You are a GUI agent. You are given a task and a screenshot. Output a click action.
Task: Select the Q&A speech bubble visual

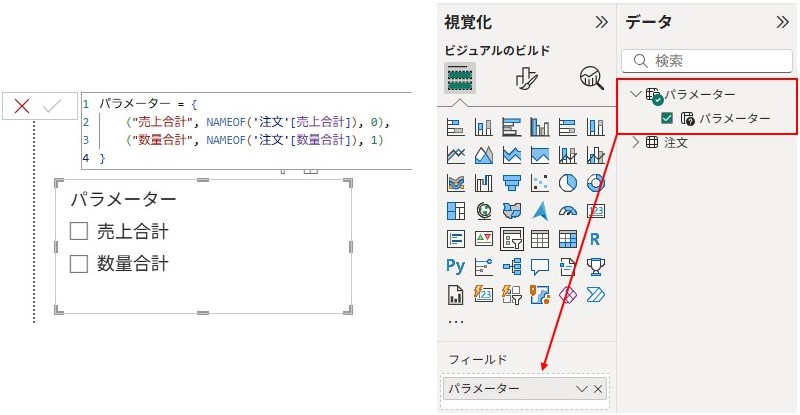[x=540, y=266]
